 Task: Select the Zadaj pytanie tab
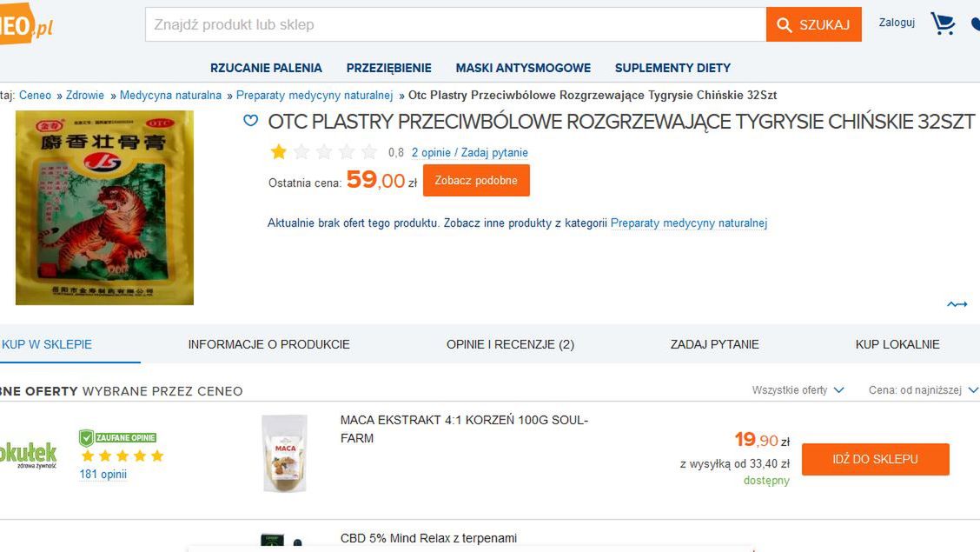click(714, 344)
